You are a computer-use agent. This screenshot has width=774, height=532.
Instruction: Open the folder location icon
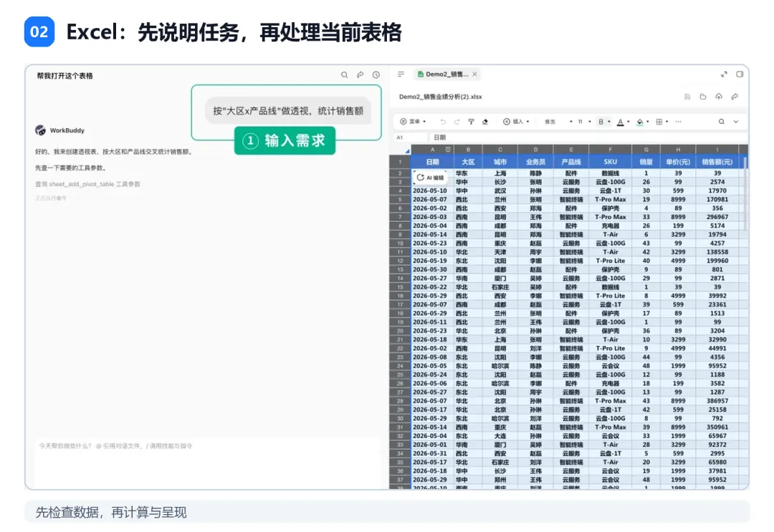[703, 97]
